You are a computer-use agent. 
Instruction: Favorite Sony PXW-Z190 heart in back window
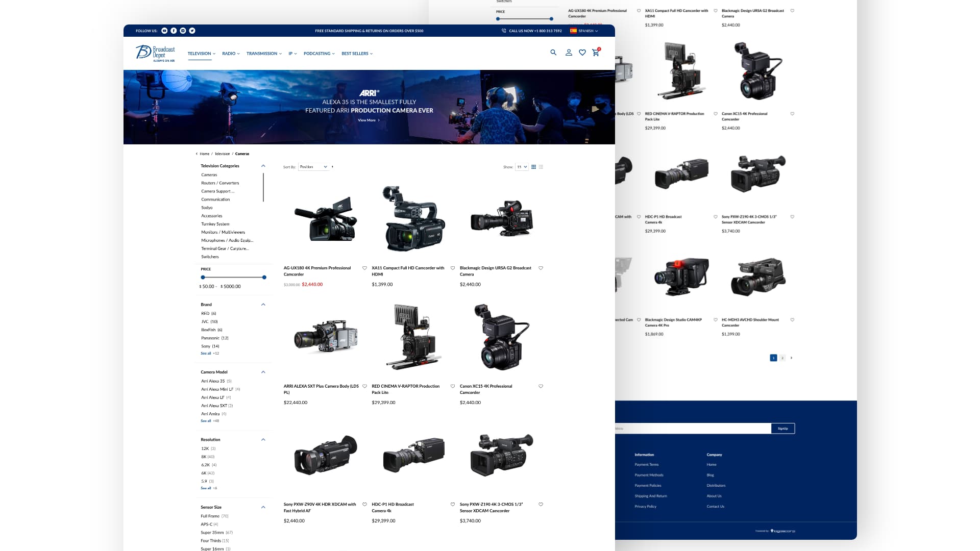coord(792,217)
